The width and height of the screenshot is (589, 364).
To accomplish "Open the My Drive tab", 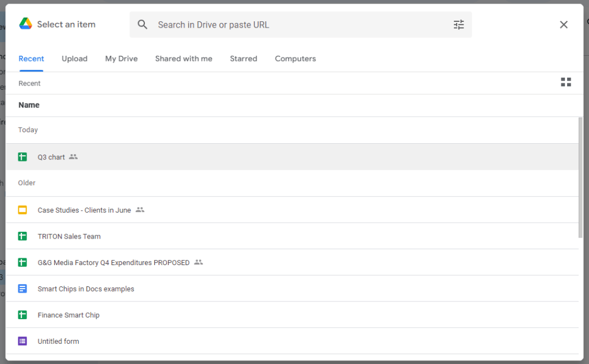I will pos(121,59).
